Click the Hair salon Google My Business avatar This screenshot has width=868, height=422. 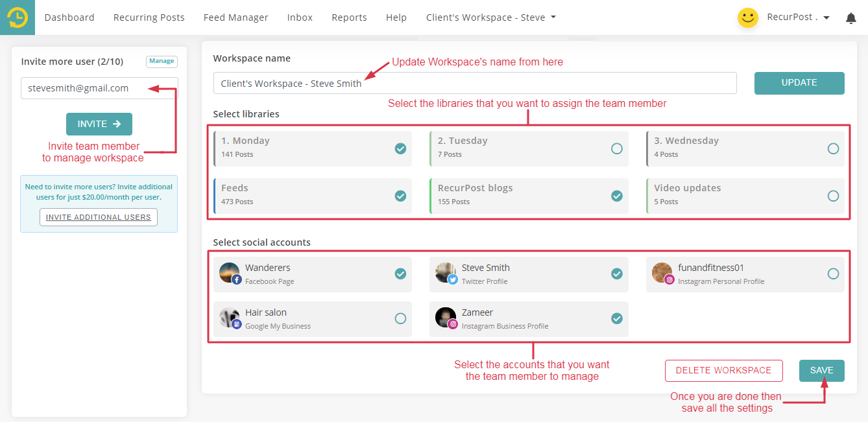pos(229,318)
